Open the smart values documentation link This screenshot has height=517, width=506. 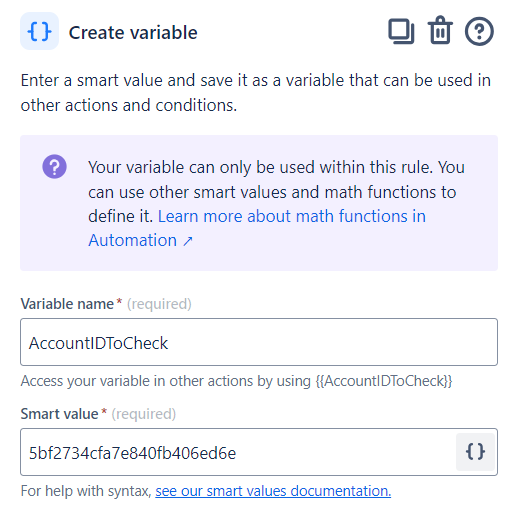(273, 491)
